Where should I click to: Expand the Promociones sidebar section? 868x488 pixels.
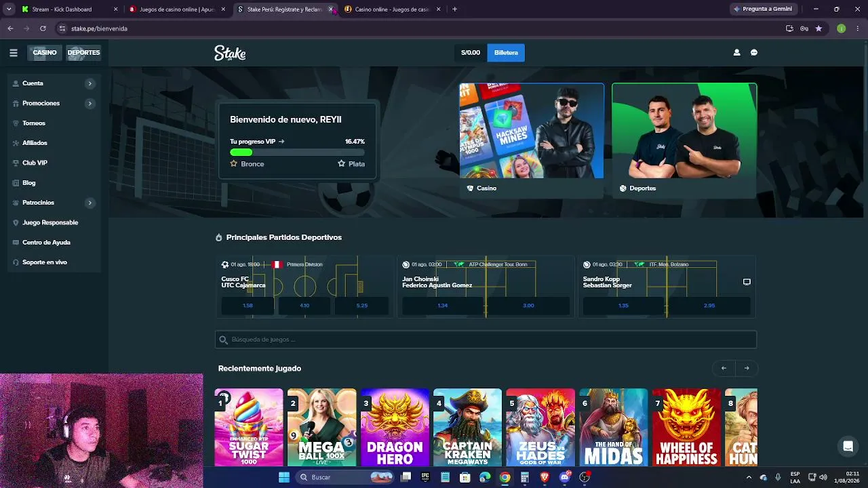[x=90, y=104]
